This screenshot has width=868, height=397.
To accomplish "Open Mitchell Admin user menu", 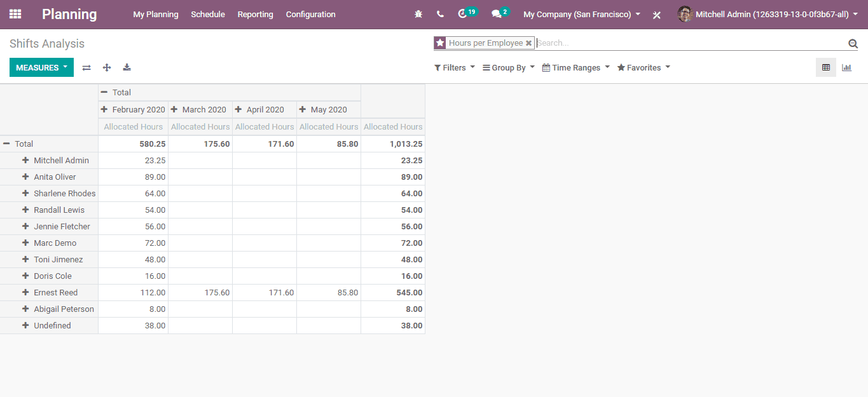I will [768, 14].
